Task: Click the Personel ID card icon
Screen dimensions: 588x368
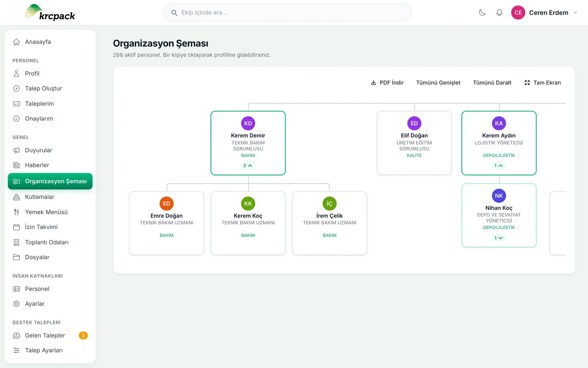Action: click(16, 289)
